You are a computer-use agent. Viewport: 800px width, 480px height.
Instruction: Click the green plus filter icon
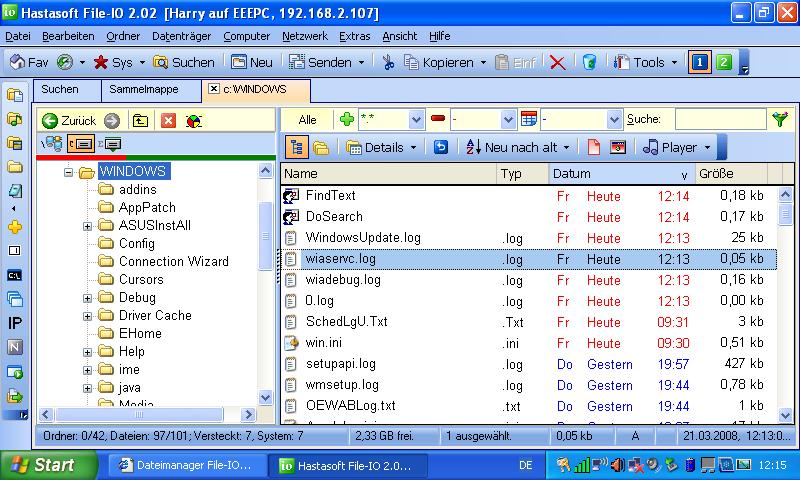(347, 119)
